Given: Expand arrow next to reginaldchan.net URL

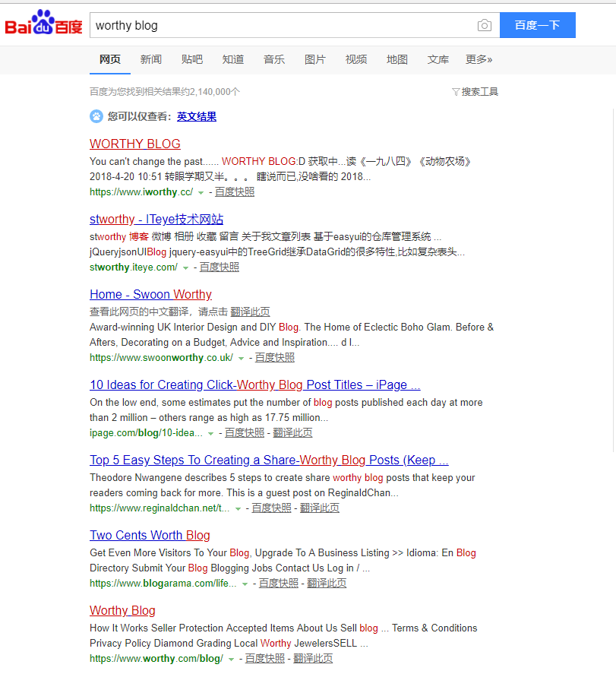Looking at the screenshot, I should click(238, 509).
